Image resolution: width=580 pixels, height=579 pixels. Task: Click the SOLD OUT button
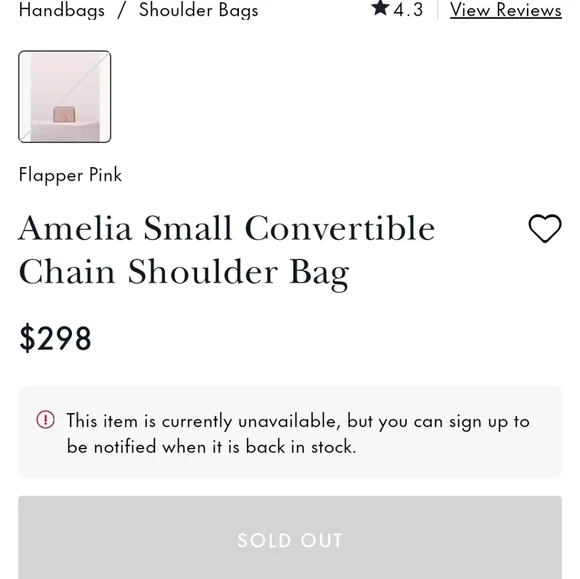pos(290,537)
